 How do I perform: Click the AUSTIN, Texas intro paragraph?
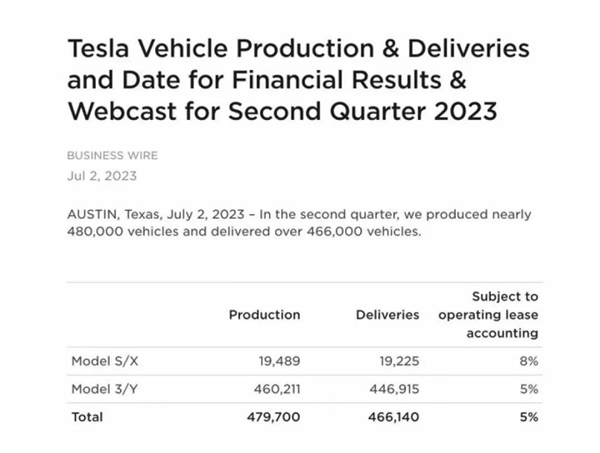(x=299, y=223)
